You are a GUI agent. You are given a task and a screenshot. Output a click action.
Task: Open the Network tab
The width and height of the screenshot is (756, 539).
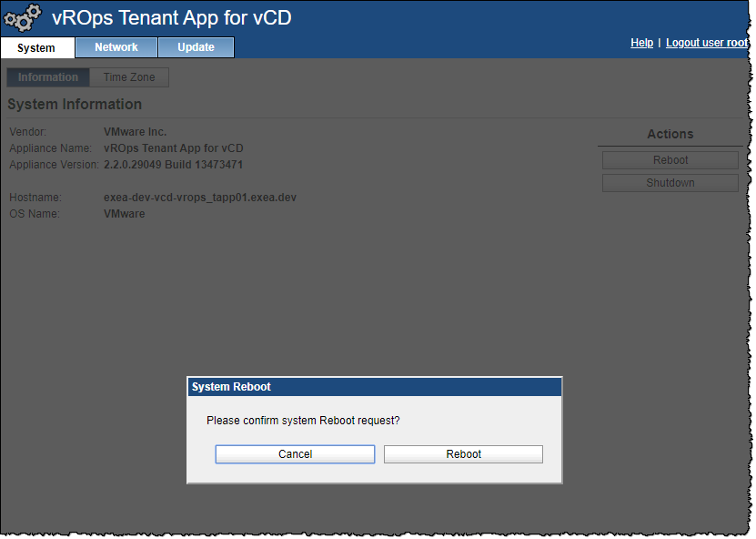click(116, 47)
